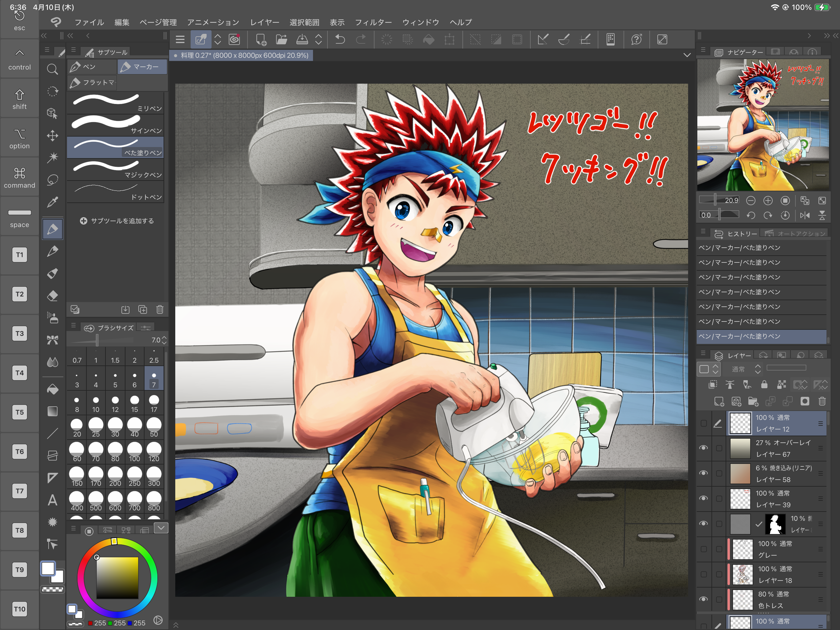Click the undo arrow in command bar
The width and height of the screenshot is (840, 630).
pyautogui.click(x=340, y=39)
